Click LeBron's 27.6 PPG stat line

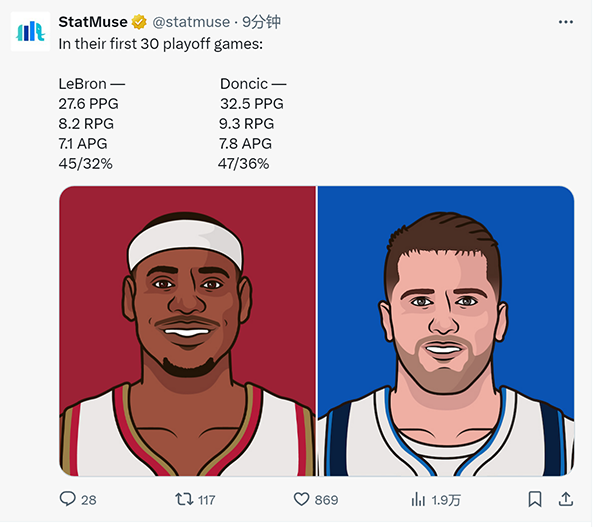click(x=90, y=104)
